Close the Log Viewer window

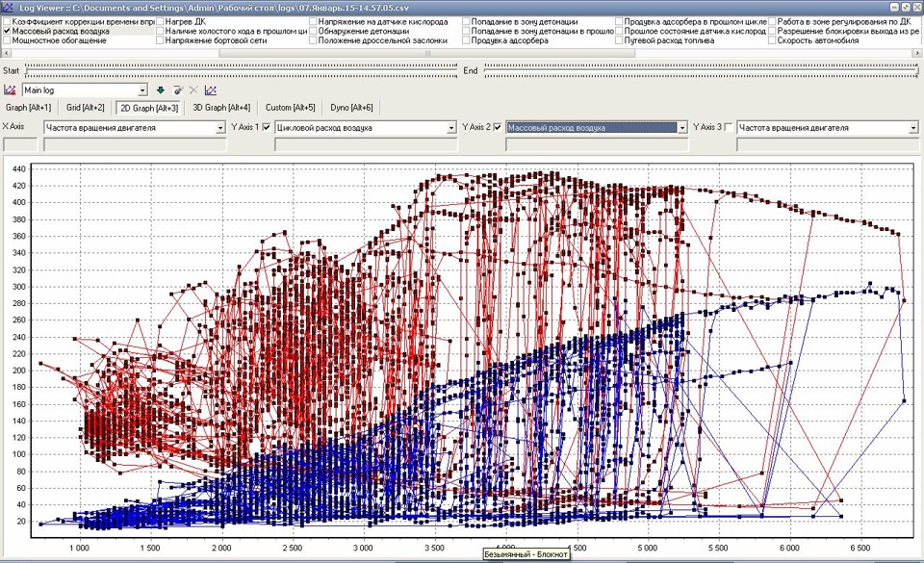pyautogui.click(x=916, y=8)
